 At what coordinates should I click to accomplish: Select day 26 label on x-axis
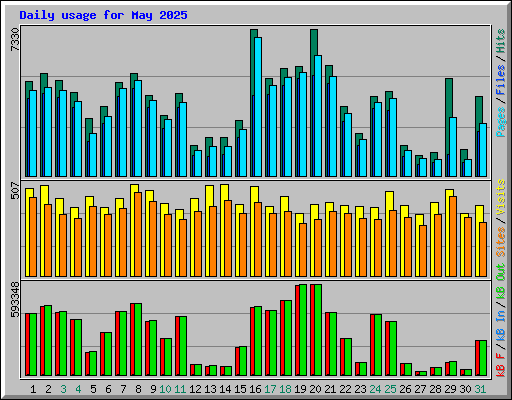coord(405,389)
